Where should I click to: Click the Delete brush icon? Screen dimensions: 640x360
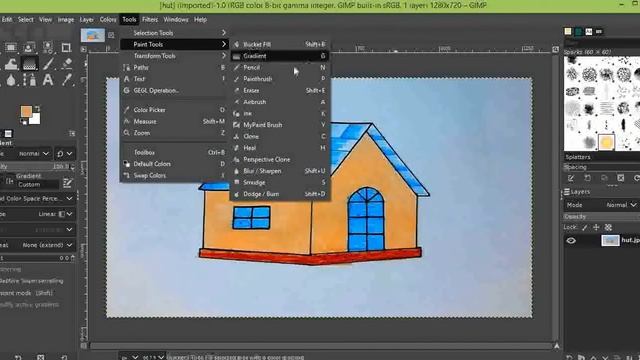[x=620, y=178]
